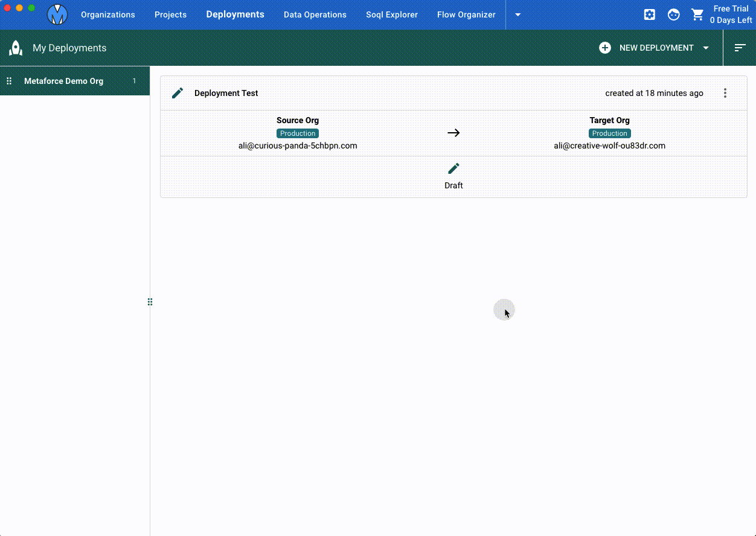756x536 pixels.
Task: Click the Draft status label
Action: click(x=453, y=185)
